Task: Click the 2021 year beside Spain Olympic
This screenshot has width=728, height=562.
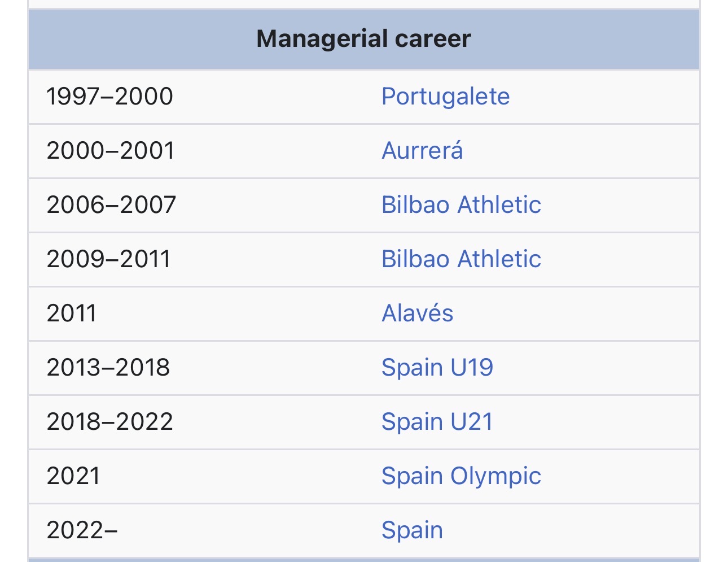Action: 73,476
